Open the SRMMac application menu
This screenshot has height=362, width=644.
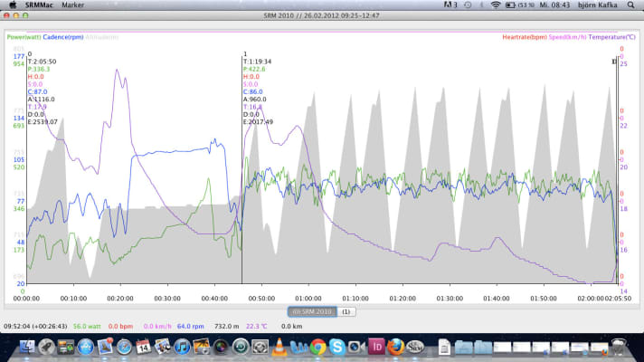(x=38, y=5)
